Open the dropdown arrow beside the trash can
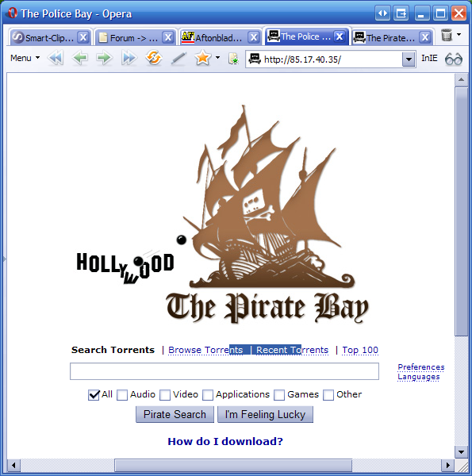The image size is (472, 476). pos(459,34)
